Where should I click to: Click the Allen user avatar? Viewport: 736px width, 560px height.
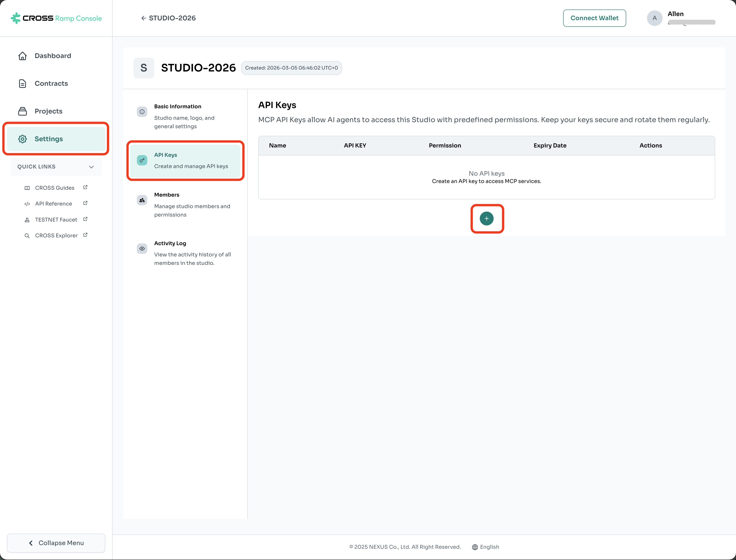tap(654, 18)
